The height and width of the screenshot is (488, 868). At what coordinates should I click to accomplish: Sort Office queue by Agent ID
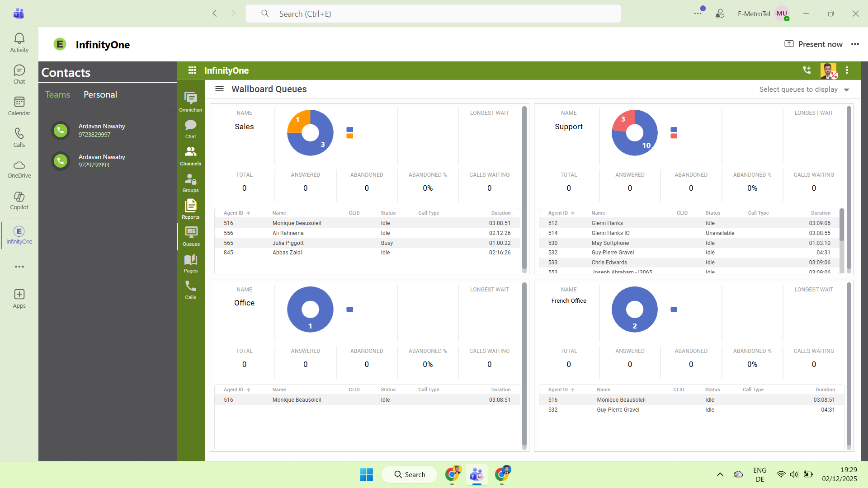tap(237, 389)
